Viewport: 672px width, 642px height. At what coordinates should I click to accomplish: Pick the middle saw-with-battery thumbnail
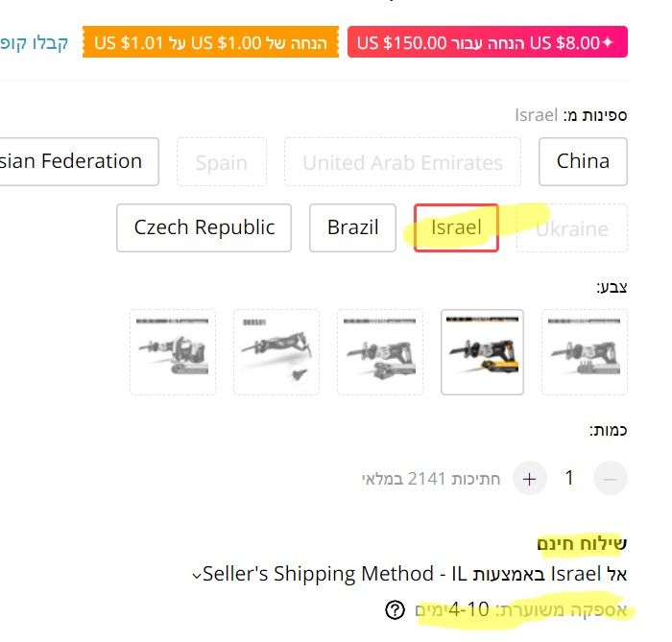(379, 351)
